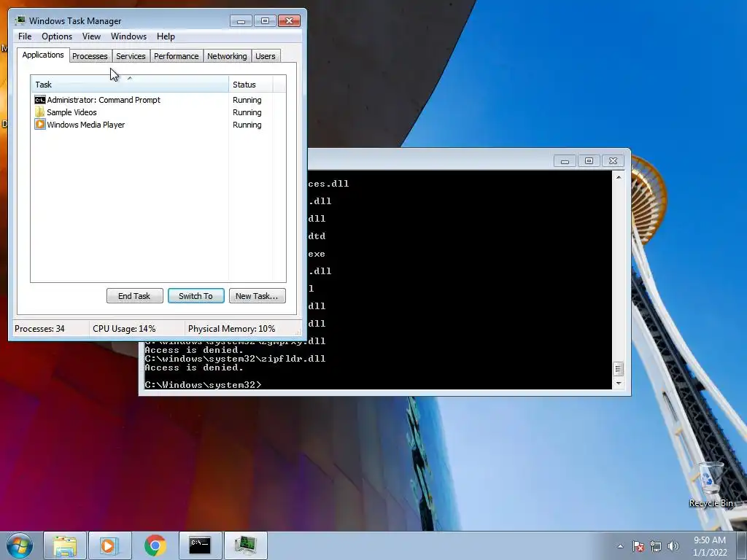The image size is (747, 560).
Task: Select the Windows Media Player task text
Action: (86, 125)
